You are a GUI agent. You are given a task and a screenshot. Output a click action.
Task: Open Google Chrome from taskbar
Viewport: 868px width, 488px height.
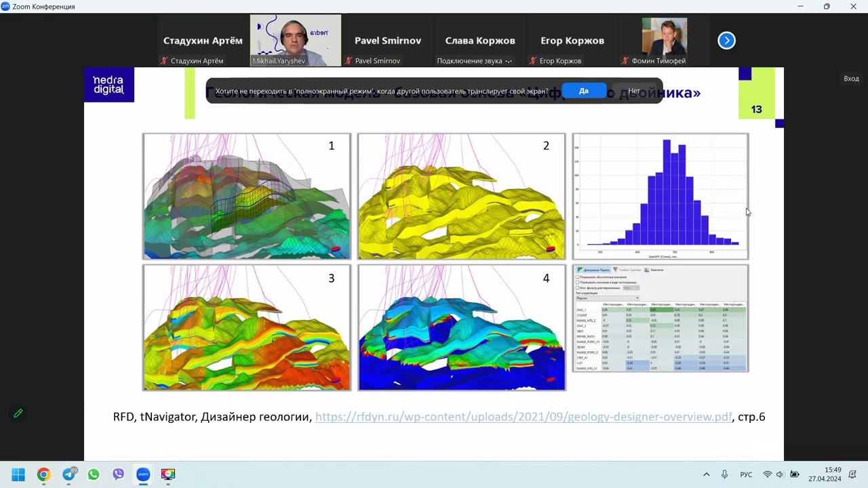click(43, 474)
